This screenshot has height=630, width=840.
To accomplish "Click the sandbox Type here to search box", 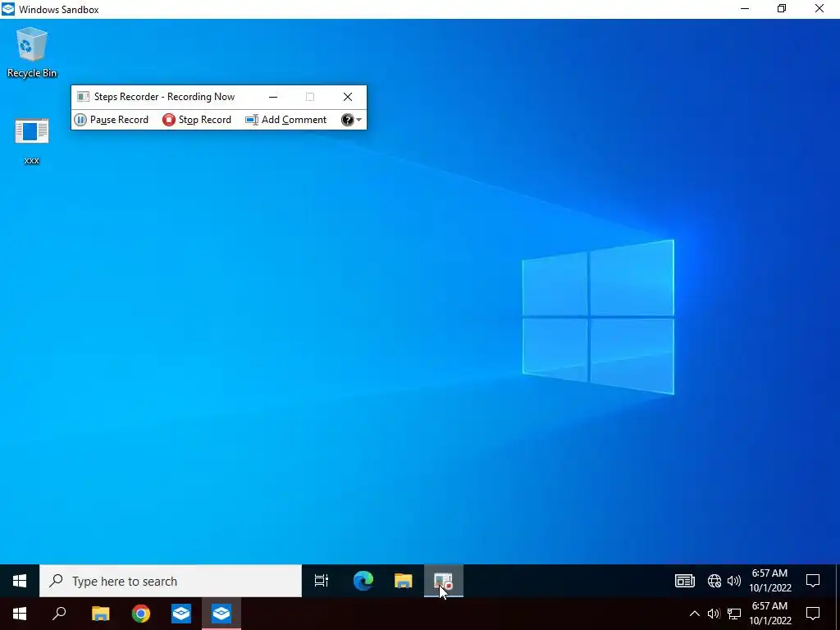I will 171,581.
